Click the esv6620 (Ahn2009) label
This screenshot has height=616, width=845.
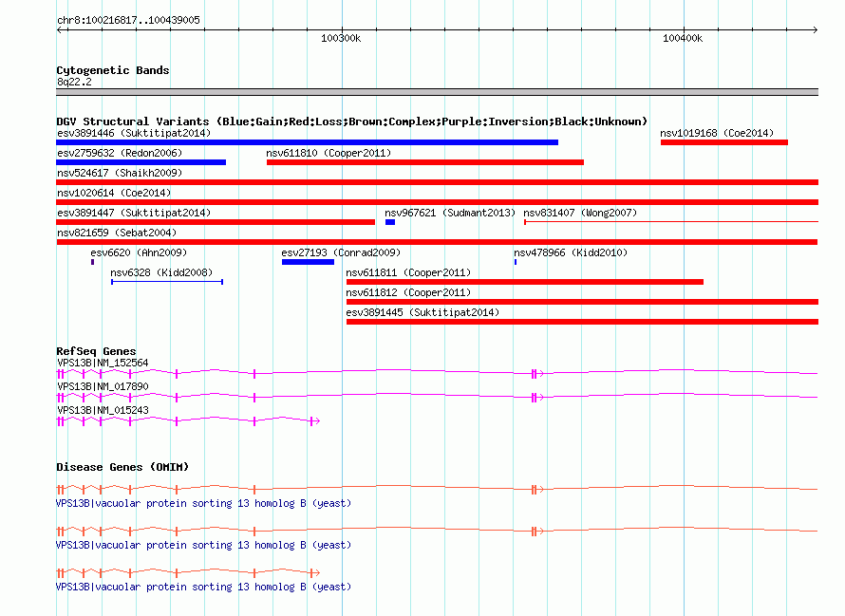(x=139, y=252)
